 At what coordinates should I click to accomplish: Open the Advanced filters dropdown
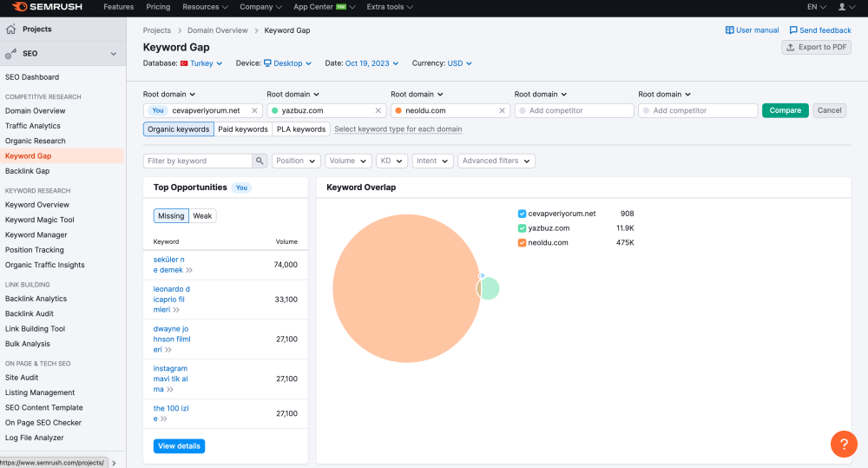coord(496,161)
